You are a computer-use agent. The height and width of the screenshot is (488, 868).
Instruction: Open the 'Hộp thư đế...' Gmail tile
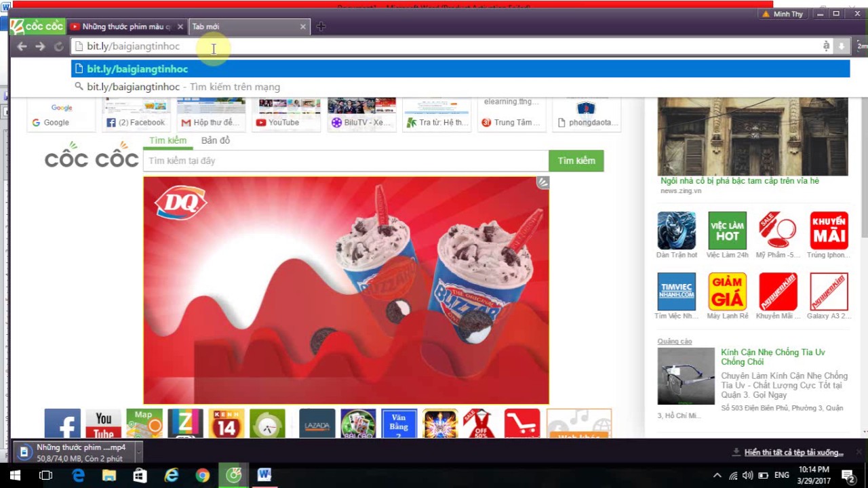pos(211,115)
